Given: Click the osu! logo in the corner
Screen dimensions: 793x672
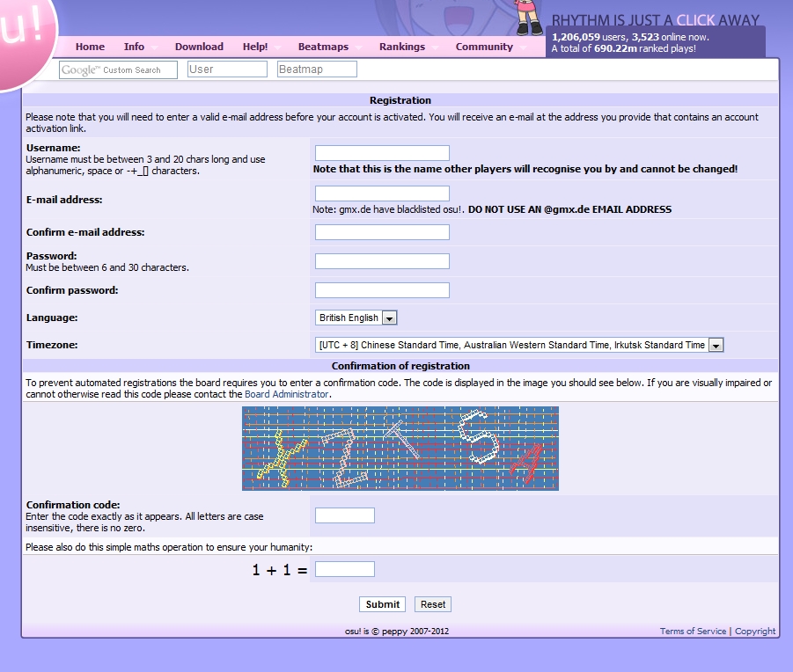Looking at the screenshot, I should [22, 40].
